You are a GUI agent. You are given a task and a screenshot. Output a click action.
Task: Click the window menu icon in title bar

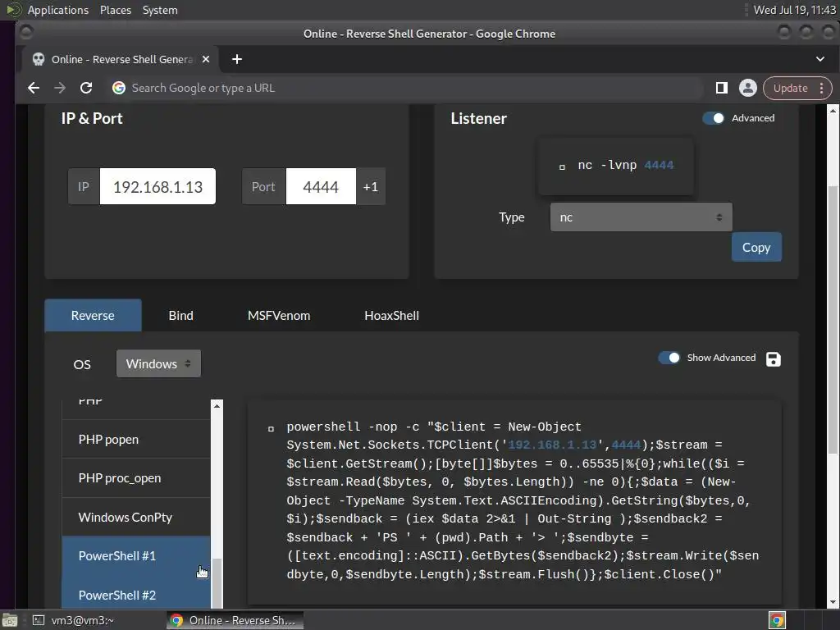25,33
